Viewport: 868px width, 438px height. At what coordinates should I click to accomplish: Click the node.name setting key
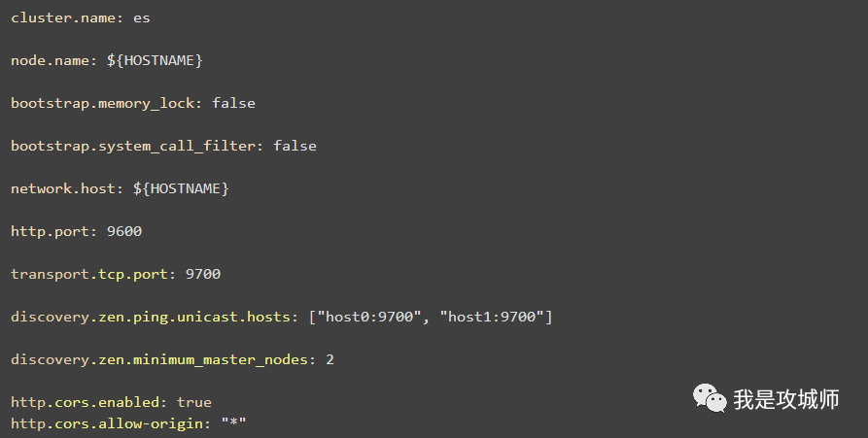49,60
